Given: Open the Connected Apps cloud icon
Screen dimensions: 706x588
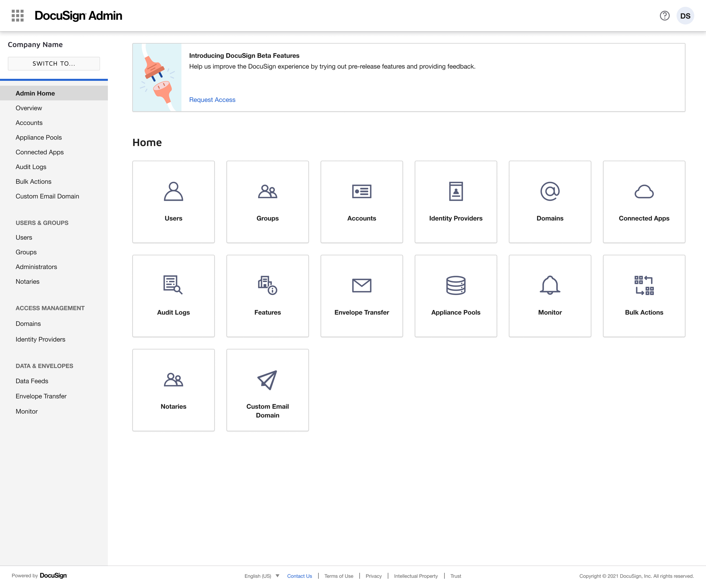Looking at the screenshot, I should click(644, 191).
